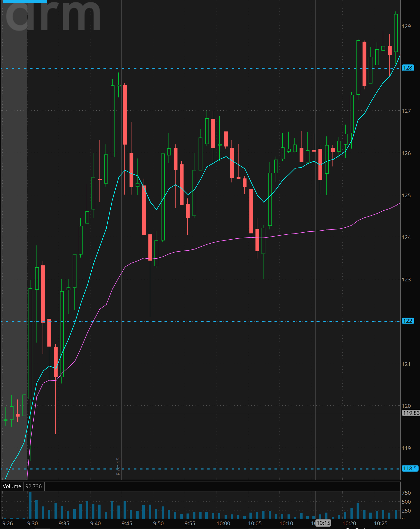420x529 pixels.
Task: Click the 129 price axis label
Action: coord(406,26)
